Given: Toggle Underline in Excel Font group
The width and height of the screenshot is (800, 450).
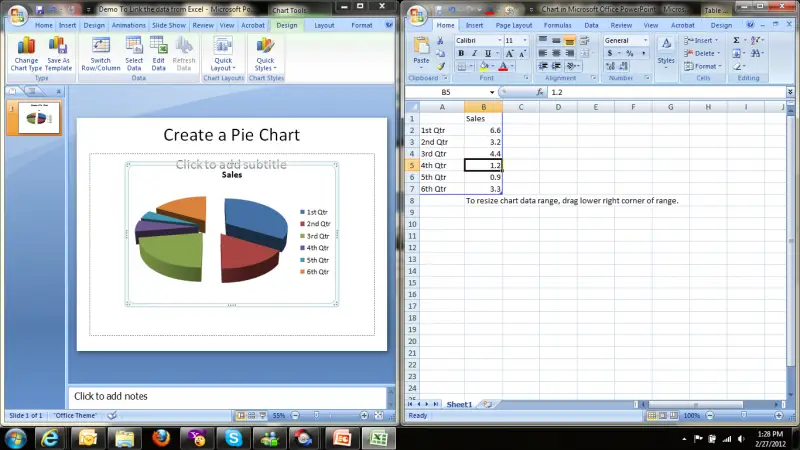Looking at the screenshot, I should 488,53.
